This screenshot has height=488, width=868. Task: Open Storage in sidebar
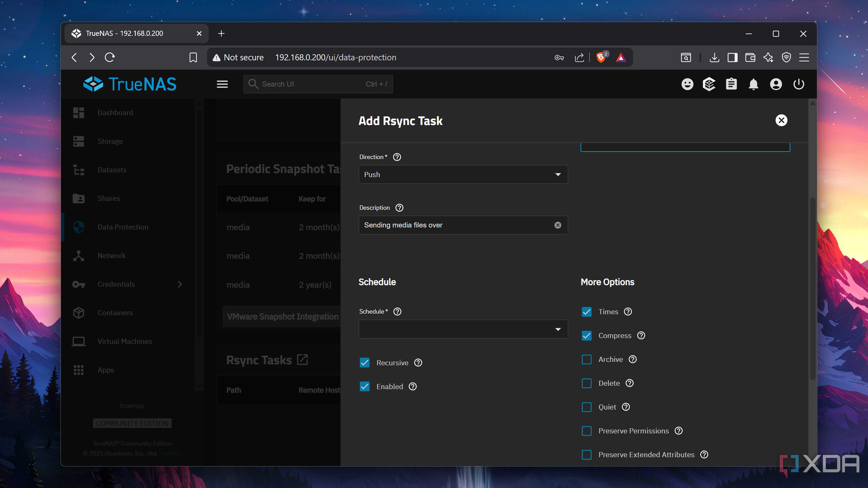[128, 141]
